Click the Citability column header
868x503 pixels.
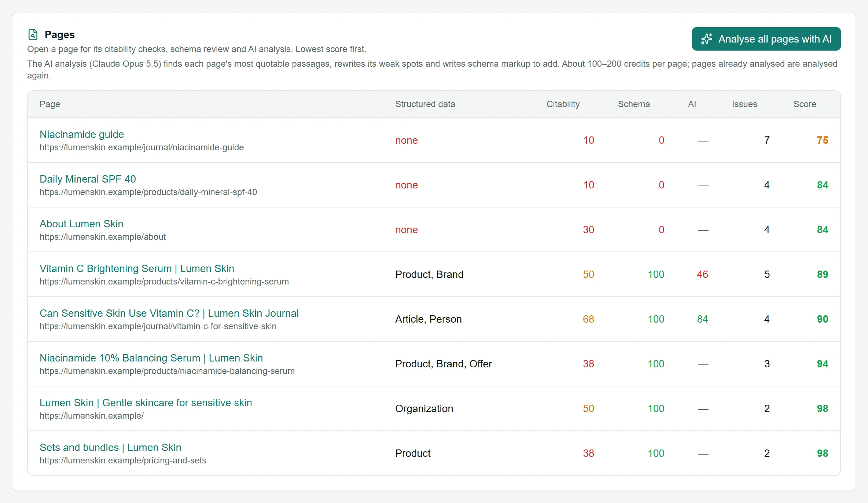(563, 104)
